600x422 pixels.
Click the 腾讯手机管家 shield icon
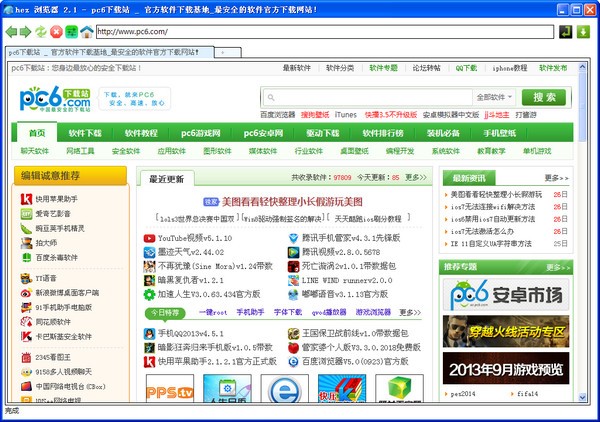tap(293, 238)
